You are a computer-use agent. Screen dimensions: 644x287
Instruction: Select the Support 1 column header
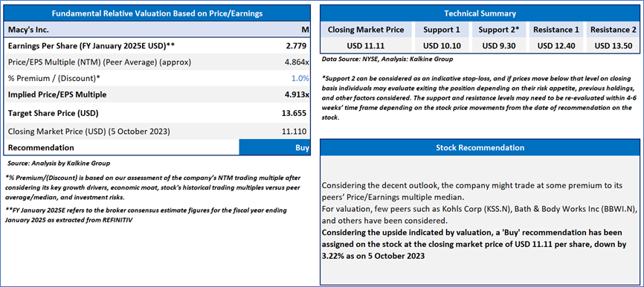(x=441, y=30)
